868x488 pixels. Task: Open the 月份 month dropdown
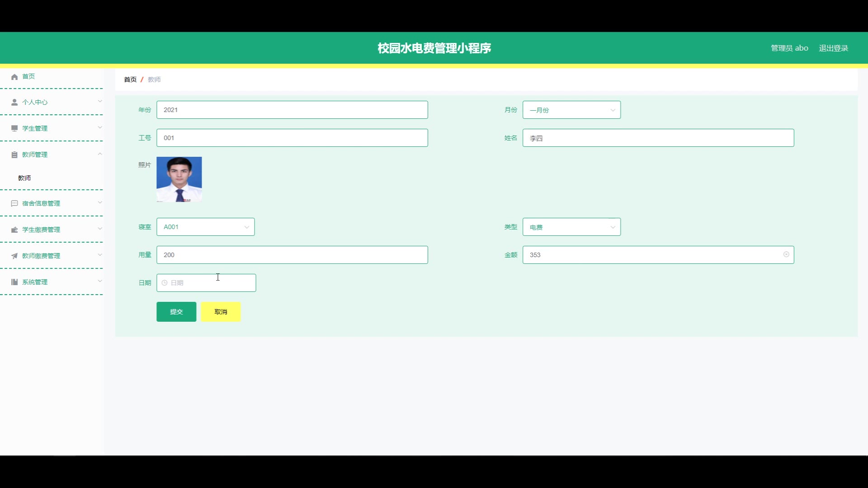pyautogui.click(x=571, y=110)
